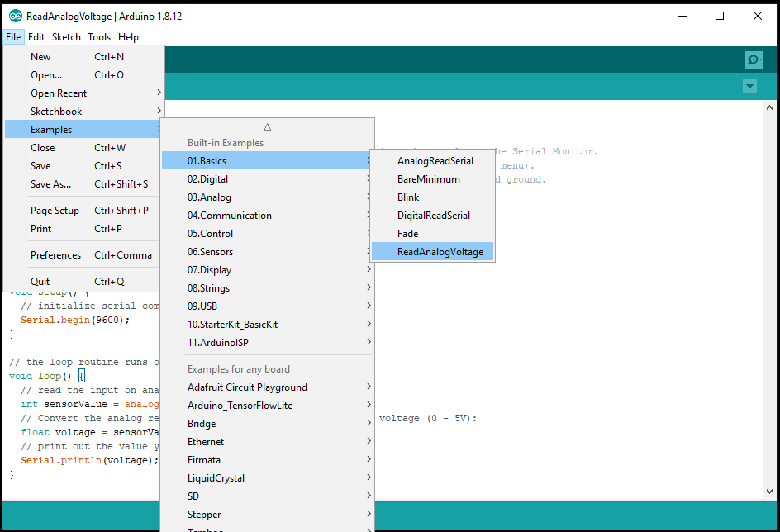Expand the 11.ArduinoISP examples category
This screenshot has width=780, height=532.
[267, 343]
